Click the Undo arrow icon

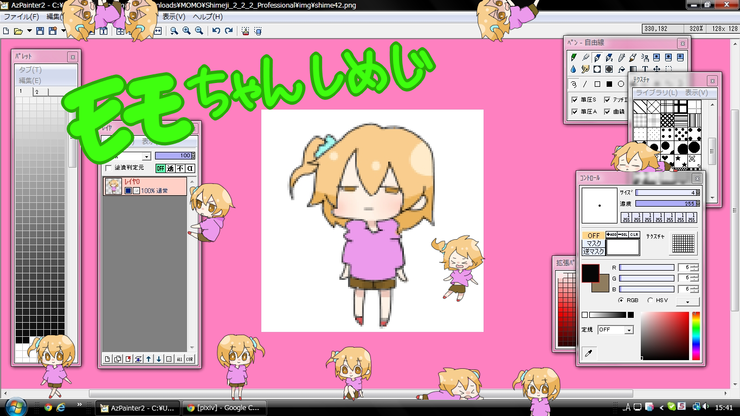click(x=216, y=31)
